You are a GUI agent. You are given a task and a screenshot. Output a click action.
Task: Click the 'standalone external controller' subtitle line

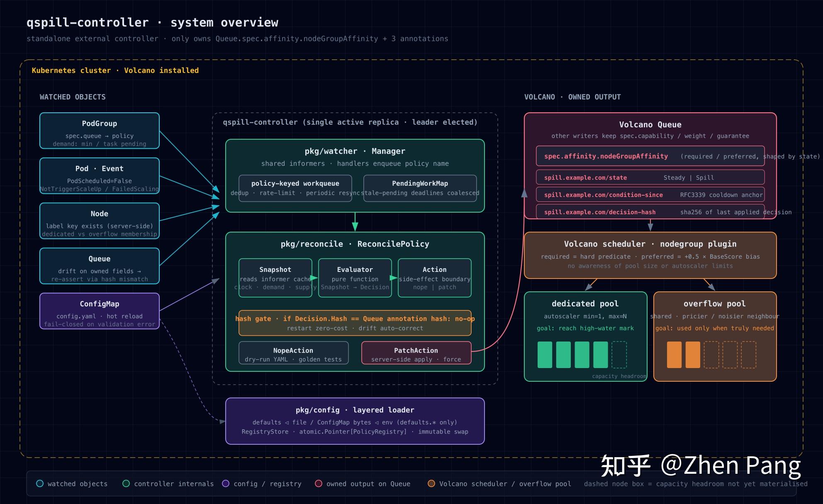pyautogui.click(x=237, y=39)
